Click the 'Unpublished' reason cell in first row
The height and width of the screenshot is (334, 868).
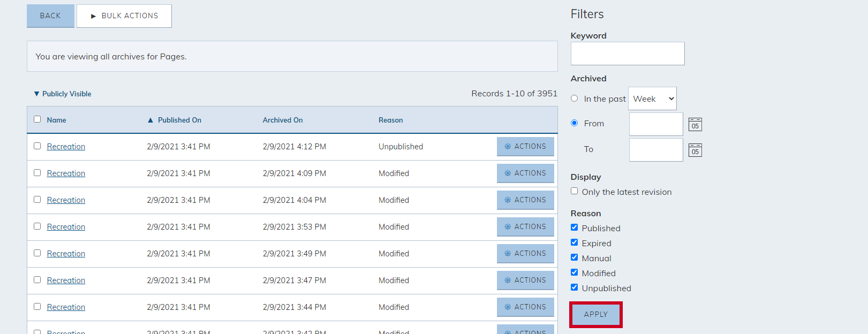tap(401, 147)
